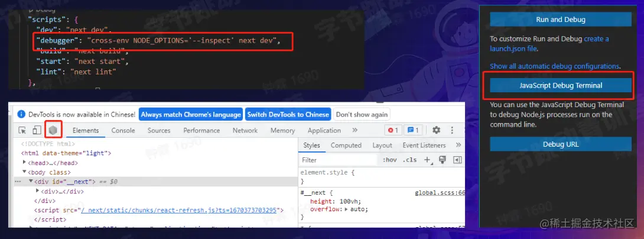Open global.scss:66 source link

point(440,192)
